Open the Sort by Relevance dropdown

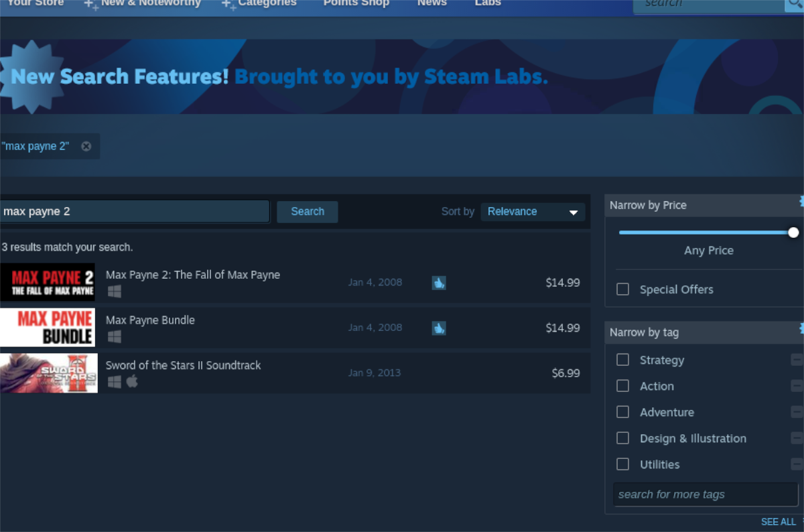[x=533, y=212]
